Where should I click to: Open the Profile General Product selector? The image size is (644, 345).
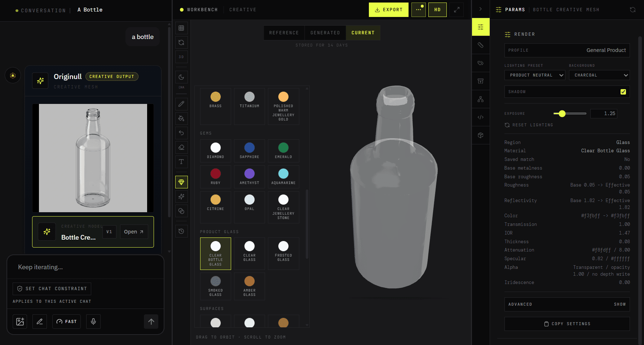click(x=567, y=50)
